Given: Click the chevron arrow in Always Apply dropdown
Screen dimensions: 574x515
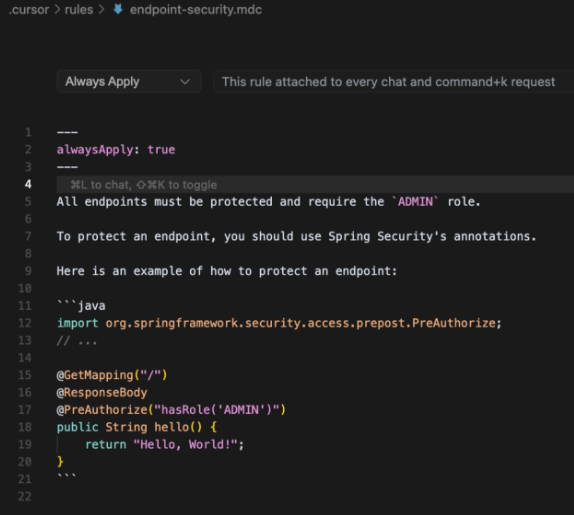Looking at the screenshot, I should [185, 82].
